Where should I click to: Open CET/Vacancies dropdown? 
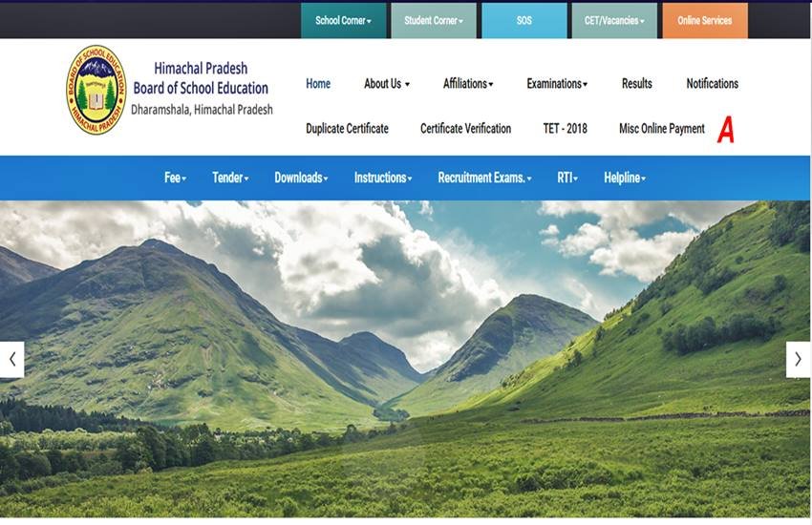[x=613, y=20]
